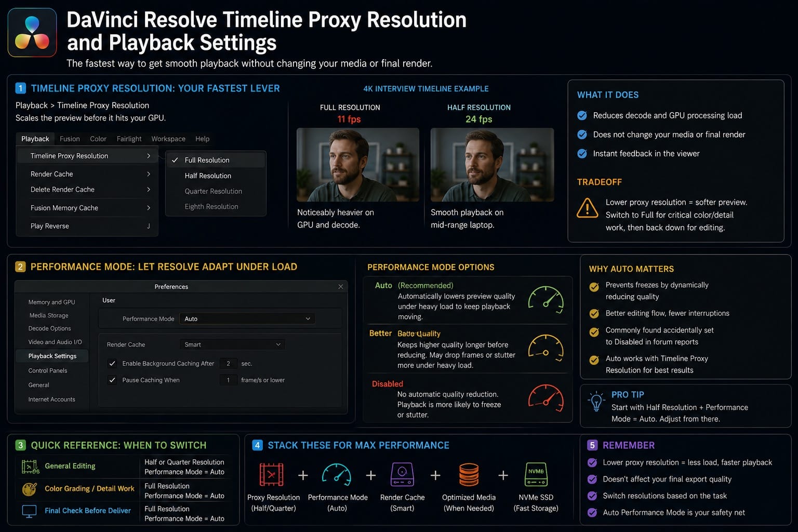Select Internet Accounts in Preferences sidebar

(51, 400)
